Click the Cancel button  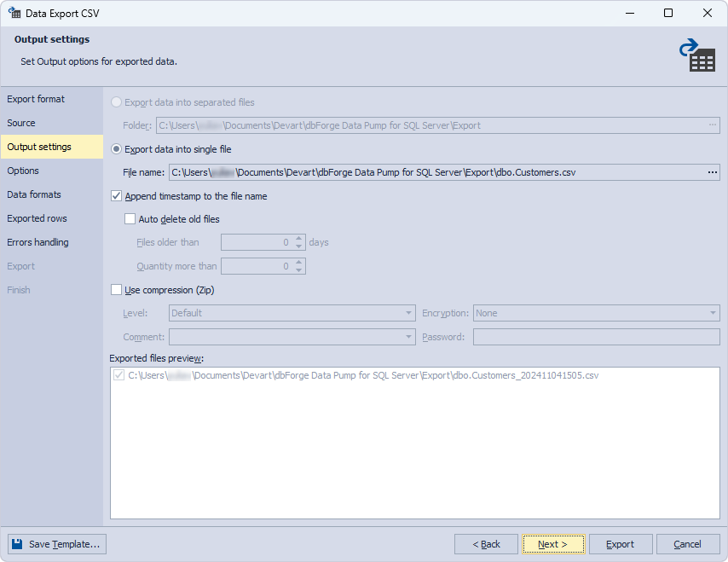point(688,544)
